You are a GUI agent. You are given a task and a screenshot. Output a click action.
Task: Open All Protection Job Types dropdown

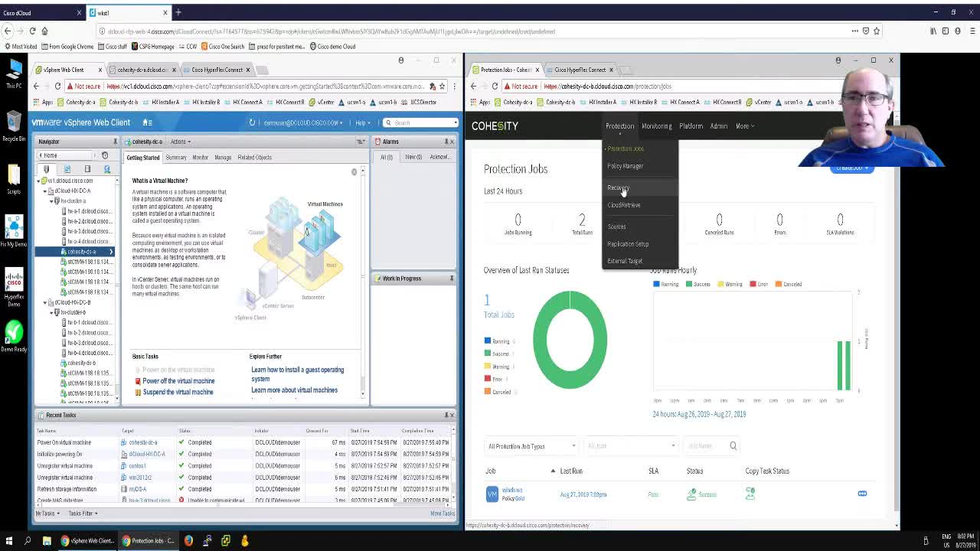pos(531,446)
